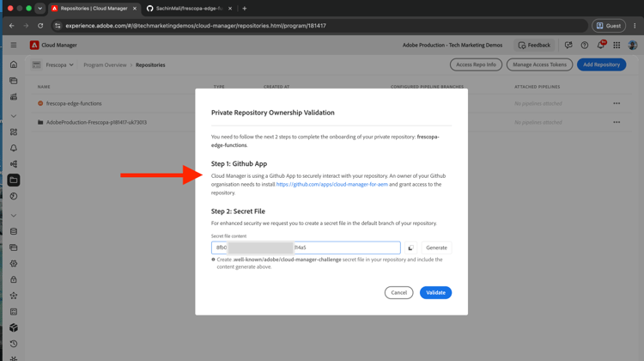Open the lock icon in left sidebar

point(14,279)
